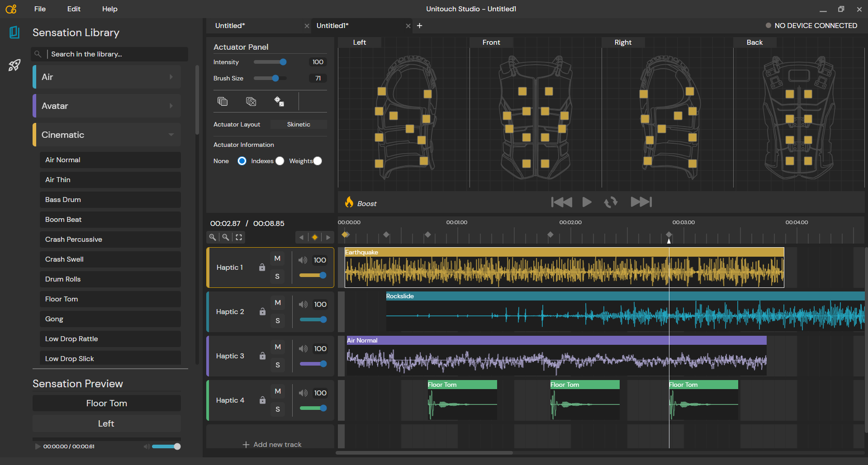The image size is (868, 465).
Task: Mute the Haptic 2 track
Action: pyautogui.click(x=278, y=303)
